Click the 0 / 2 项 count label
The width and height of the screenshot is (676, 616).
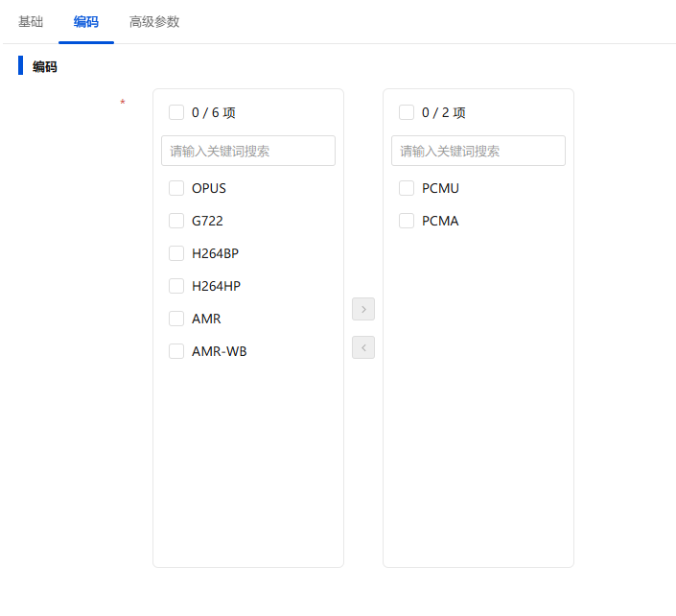(x=444, y=112)
